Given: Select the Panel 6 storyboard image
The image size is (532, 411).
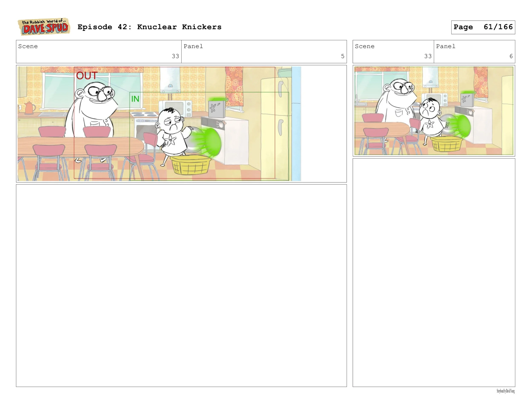Looking at the screenshot, I should [434, 111].
